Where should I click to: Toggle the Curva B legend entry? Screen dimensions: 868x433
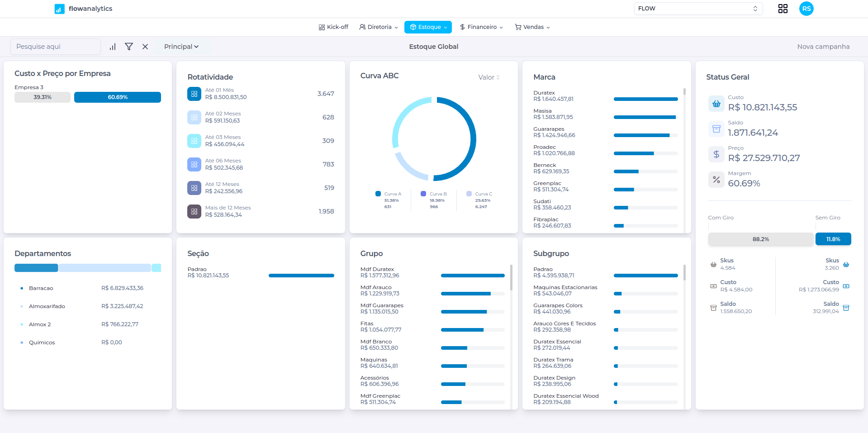[x=434, y=200]
